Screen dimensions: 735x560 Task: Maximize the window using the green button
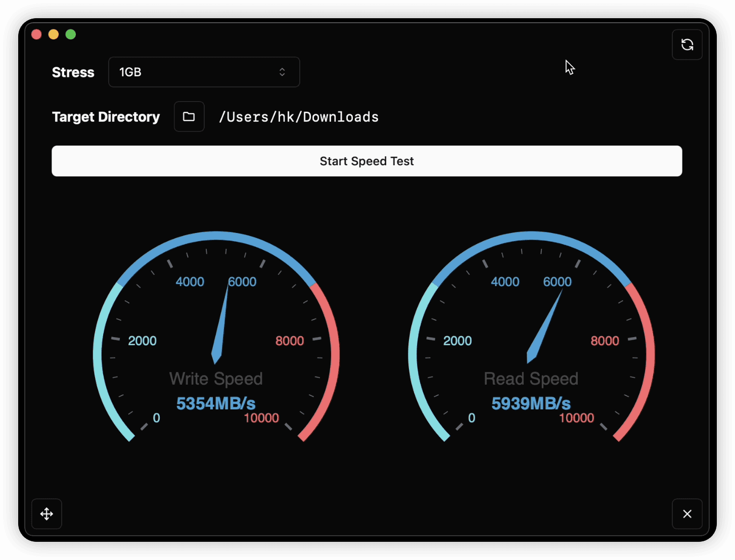click(71, 34)
